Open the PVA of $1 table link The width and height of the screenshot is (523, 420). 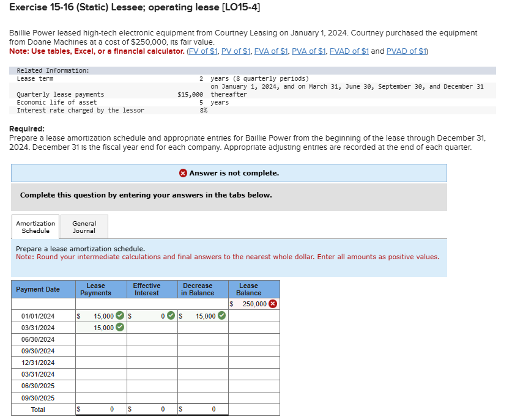[x=308, y=51]
